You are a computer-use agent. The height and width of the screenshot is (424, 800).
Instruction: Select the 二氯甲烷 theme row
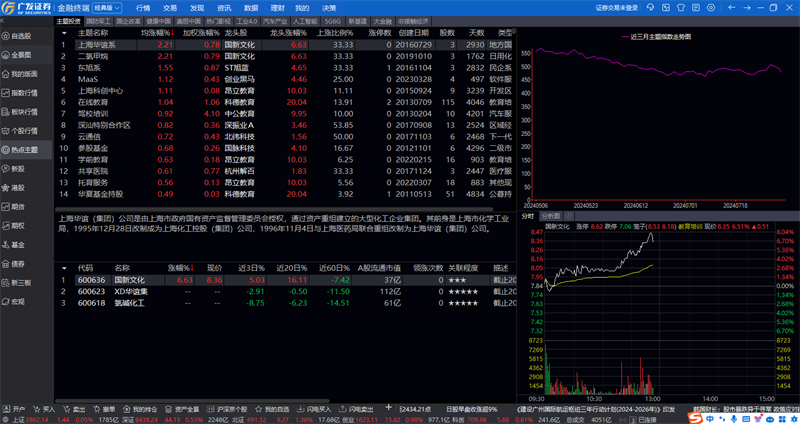(x=286, y=56)
